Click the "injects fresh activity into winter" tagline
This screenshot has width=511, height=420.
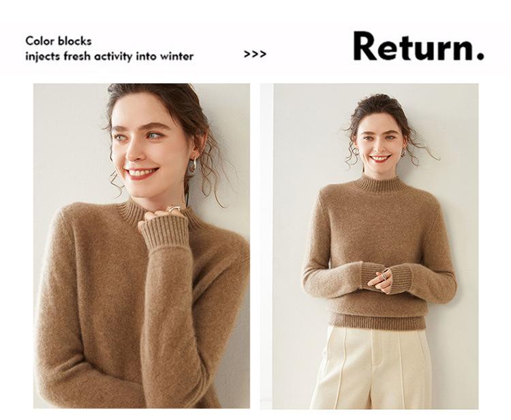[110, 57]
